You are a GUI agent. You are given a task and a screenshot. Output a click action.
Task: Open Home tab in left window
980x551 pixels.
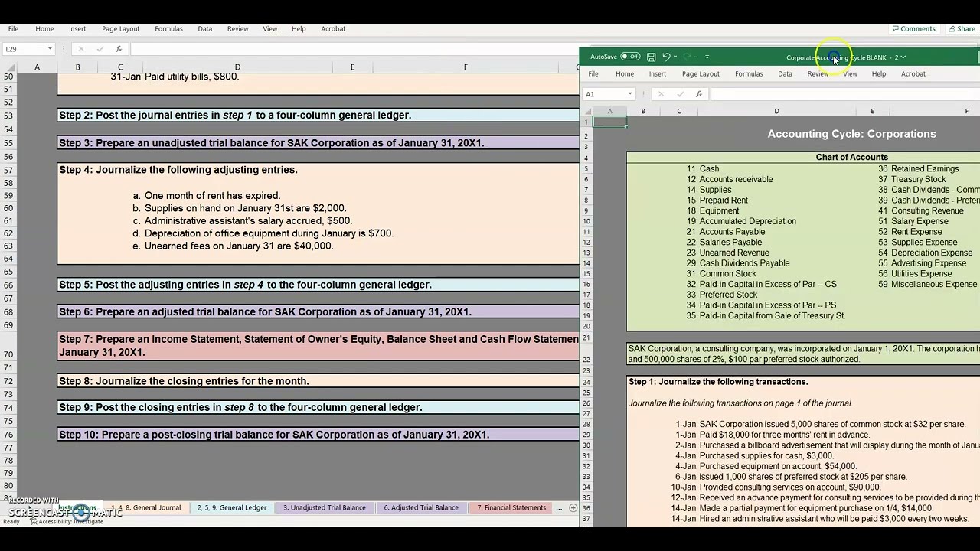tap(44, 28)
